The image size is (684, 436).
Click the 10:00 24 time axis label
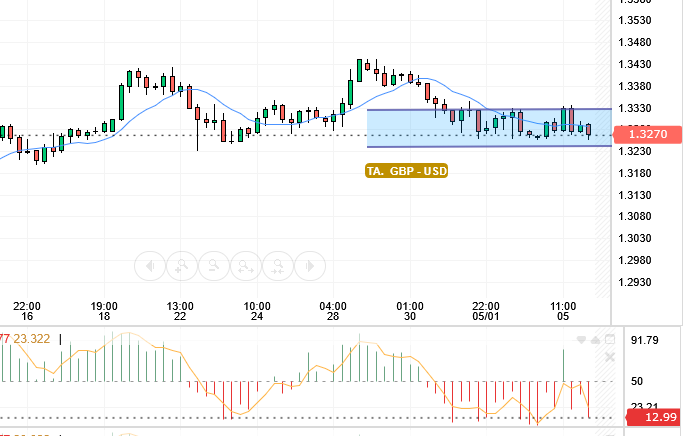(x=257, y=311)
